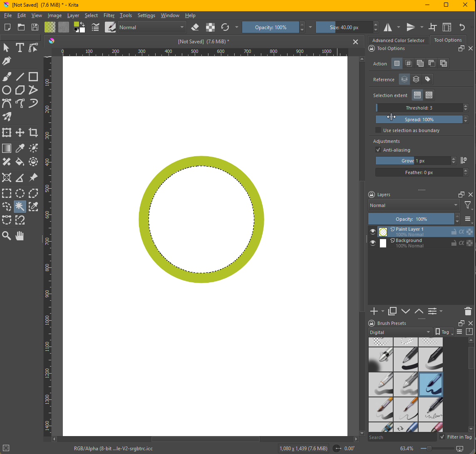Toggle eraser mode in top toolbar
476x454 pixels.
[195, 27]
